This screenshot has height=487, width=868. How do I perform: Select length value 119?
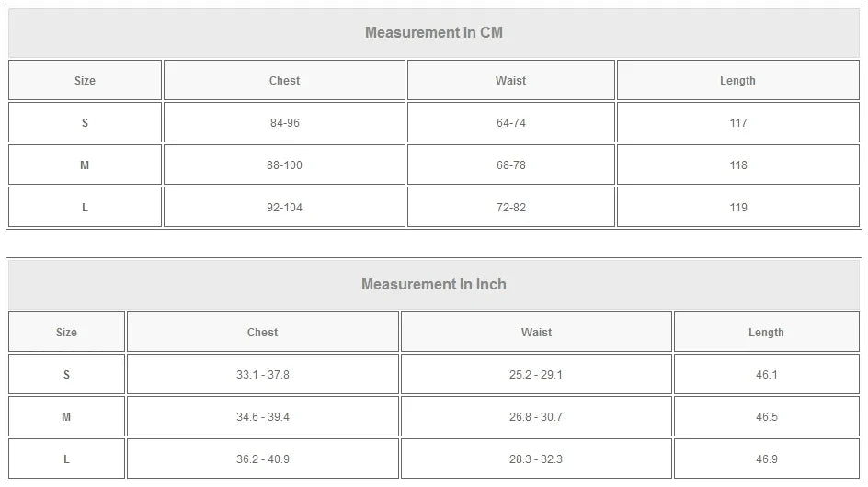click(x=738, y=208)
